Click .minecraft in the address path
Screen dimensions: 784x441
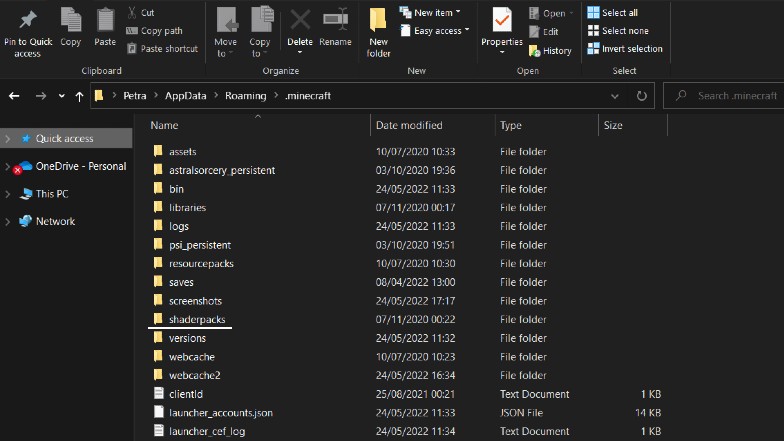[308, 96]
